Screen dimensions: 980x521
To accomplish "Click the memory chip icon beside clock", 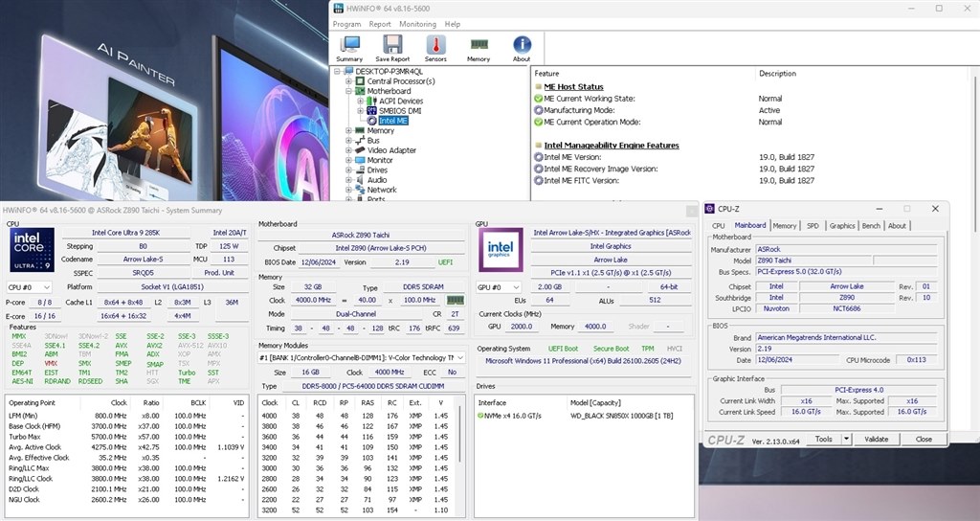I will click(456, 300).
